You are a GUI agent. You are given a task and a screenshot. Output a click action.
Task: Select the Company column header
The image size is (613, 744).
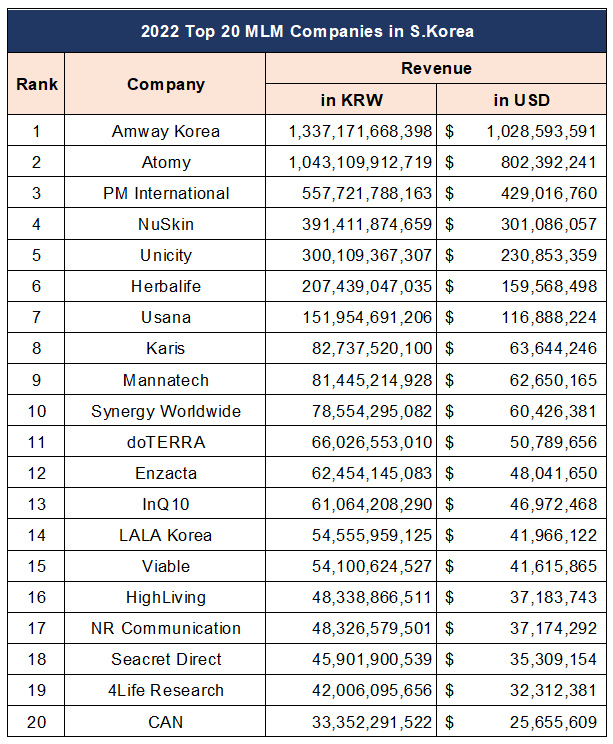click(166, 84)
